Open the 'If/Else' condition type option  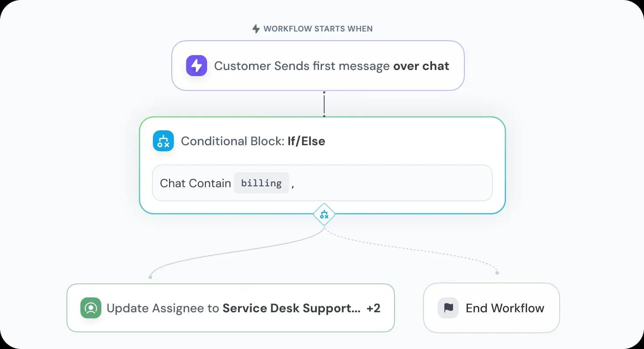tap(306, 141)
